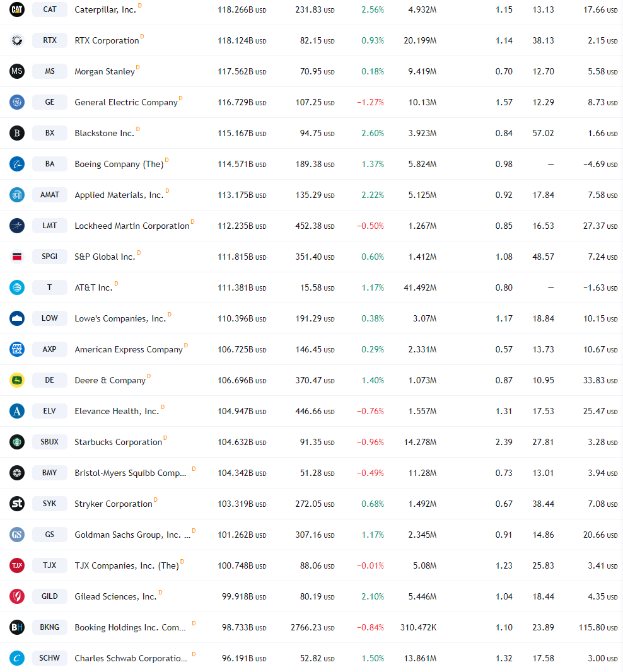
Task: Open the CAT ticker symbol
Action: pos(50,9)
